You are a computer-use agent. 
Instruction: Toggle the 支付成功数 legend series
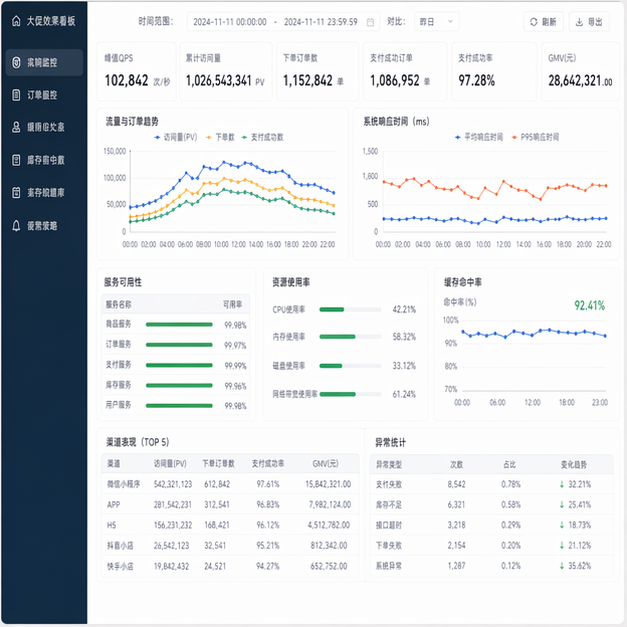click(262, 137)
